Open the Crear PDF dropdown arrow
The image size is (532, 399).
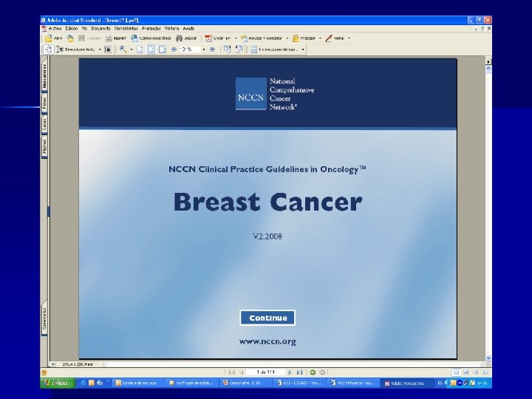click(x=236, y=38)
